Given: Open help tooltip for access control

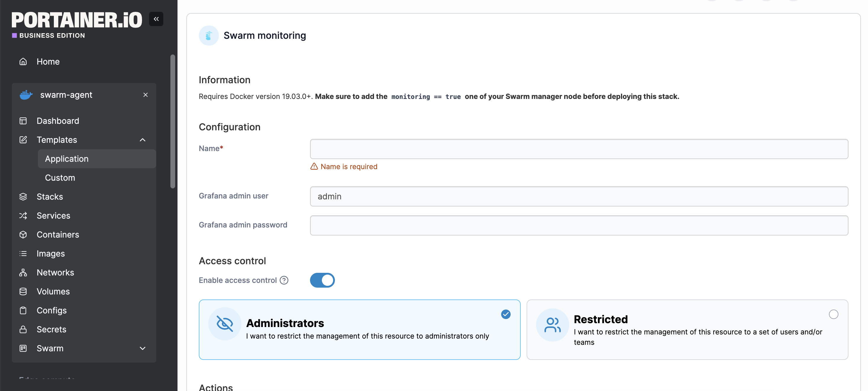Looking at the screenshot, I should coord(284,280).
